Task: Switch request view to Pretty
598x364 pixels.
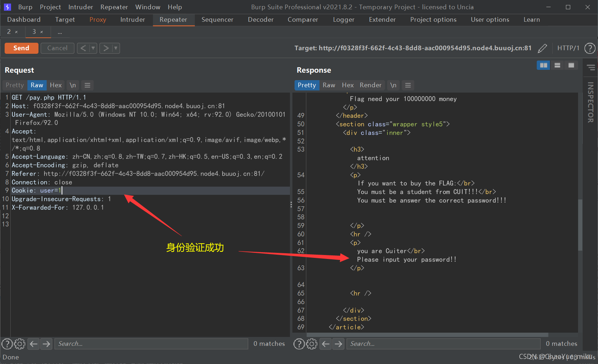Action: tap(15, 85)
